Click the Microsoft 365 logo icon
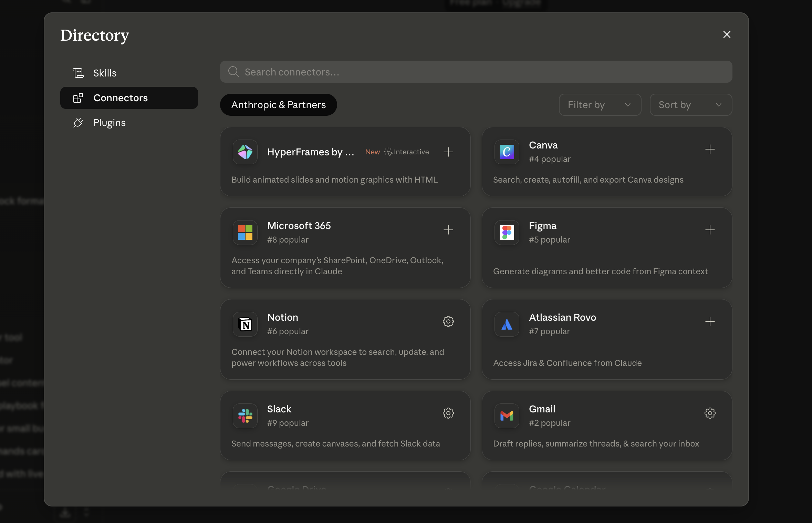The image size is (812, 523). point(245,233)
